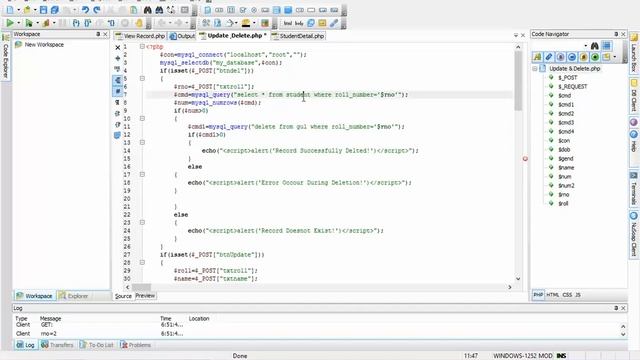
Task: Select the HTML tab in Code Navigator
Action: pos(552,295)
